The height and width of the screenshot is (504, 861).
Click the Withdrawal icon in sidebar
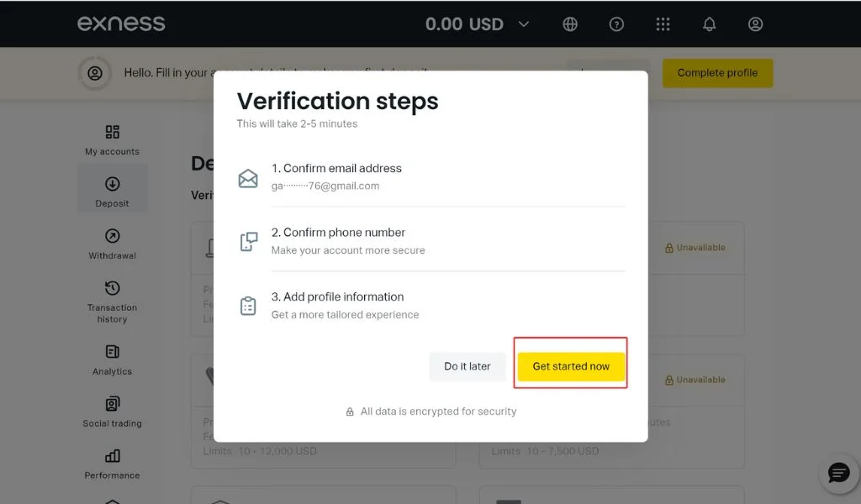point(111,236)
